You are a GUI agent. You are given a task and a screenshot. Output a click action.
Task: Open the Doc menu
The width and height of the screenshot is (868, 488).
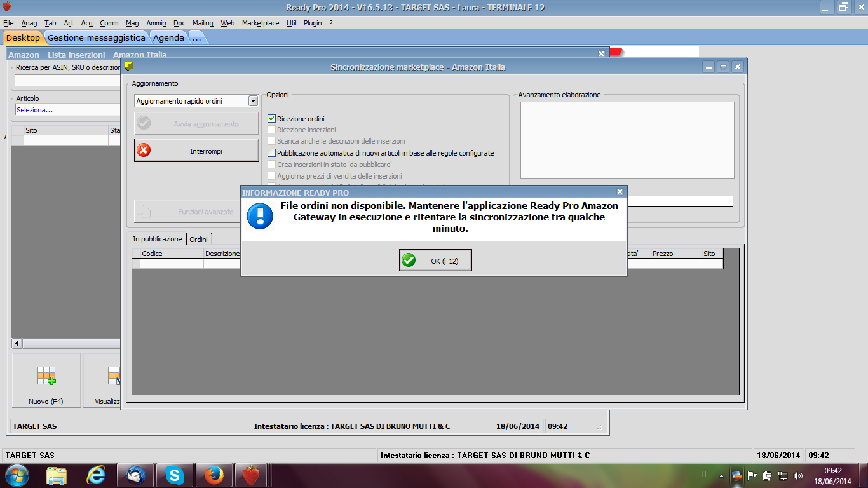tap(179, 23)
